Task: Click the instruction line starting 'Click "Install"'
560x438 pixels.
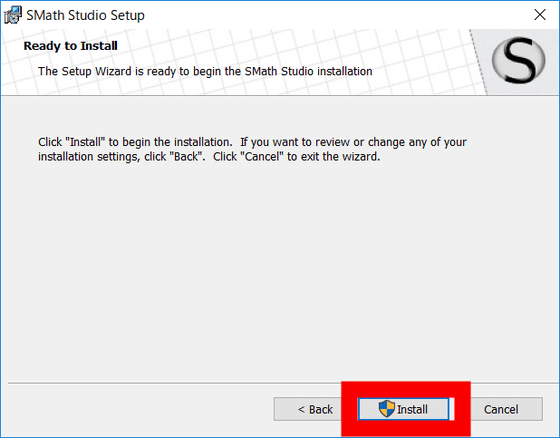Action: coord(252,142)
